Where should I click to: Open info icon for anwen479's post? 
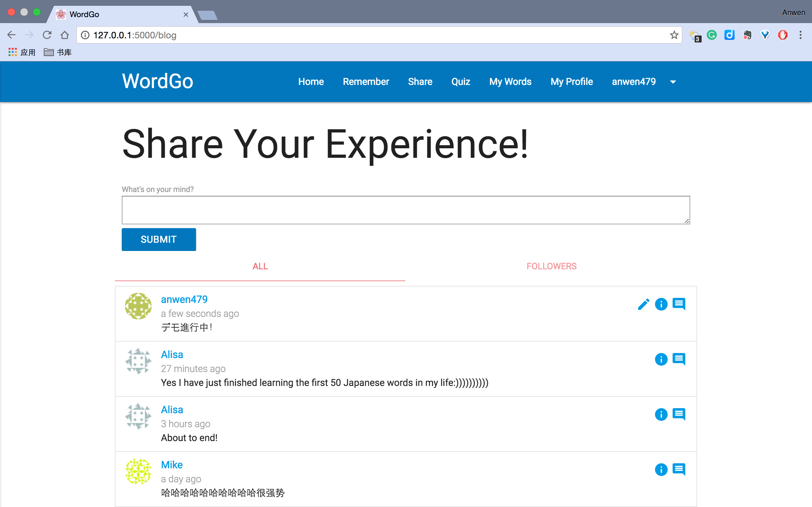(x=661, y=304)
